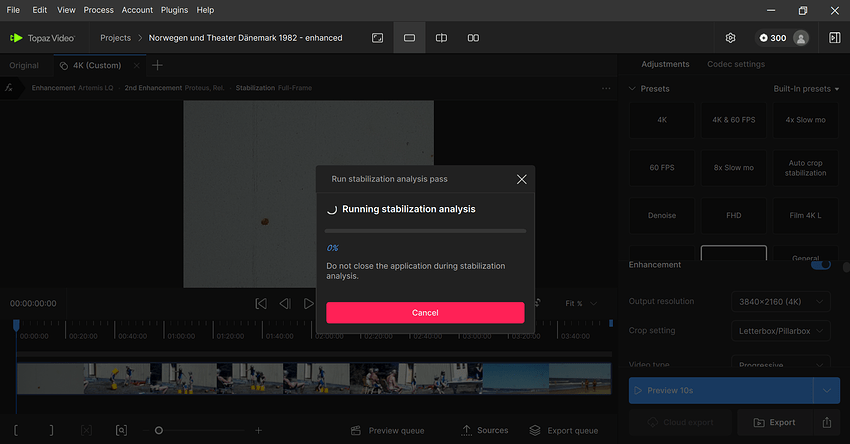Play the video preview

(x=308, y=304)
